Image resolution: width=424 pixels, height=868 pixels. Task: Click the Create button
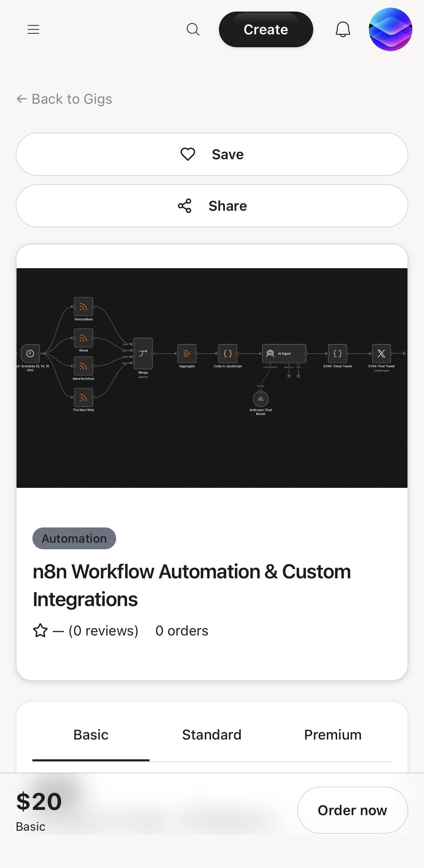click(x=266, y=29)
